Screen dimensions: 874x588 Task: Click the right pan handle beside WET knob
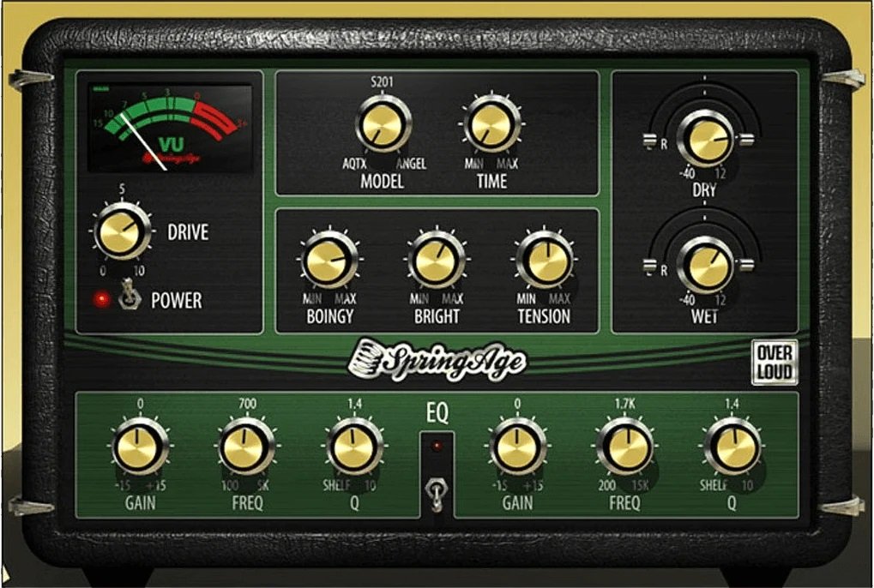click(x=747, y=265)
